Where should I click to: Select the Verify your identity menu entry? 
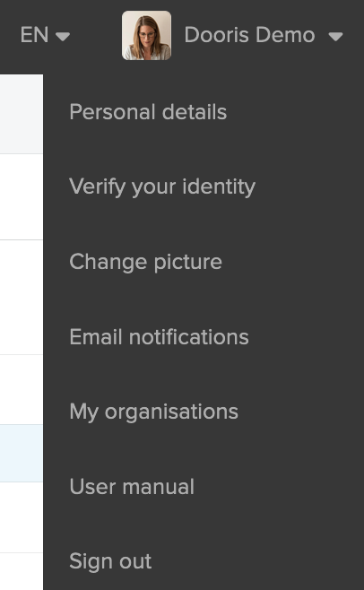162,187
